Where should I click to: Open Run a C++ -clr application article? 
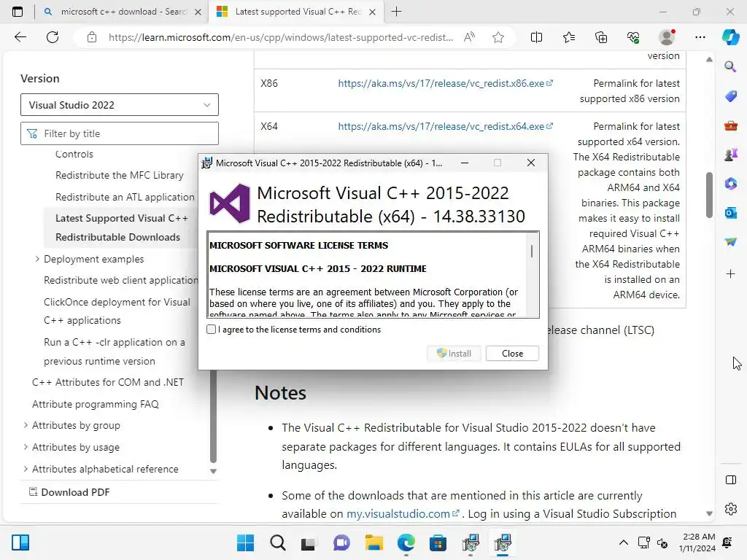pos(115,351)
